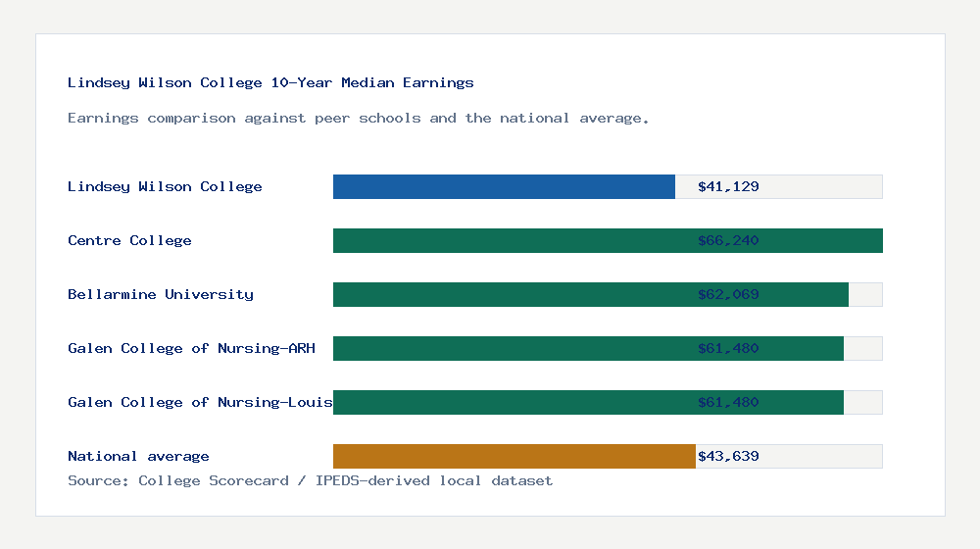The image size is (980, 549).
Task: Click the '$61,480' value in the Nursing-Louis row
Action: (x=728, y=402)
